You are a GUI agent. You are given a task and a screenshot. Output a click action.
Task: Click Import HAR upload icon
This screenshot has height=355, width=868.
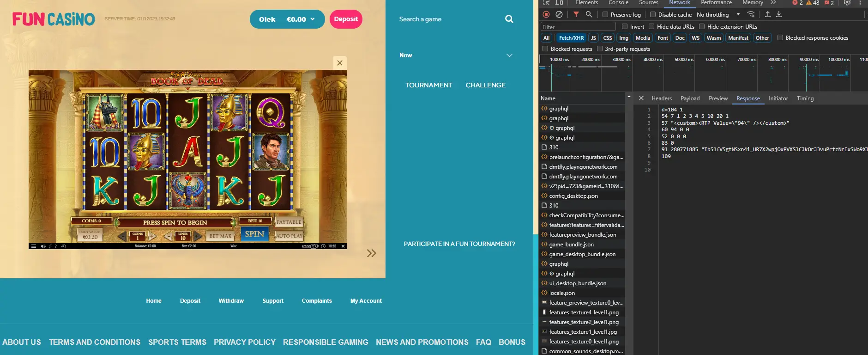(x=768, y=14)
